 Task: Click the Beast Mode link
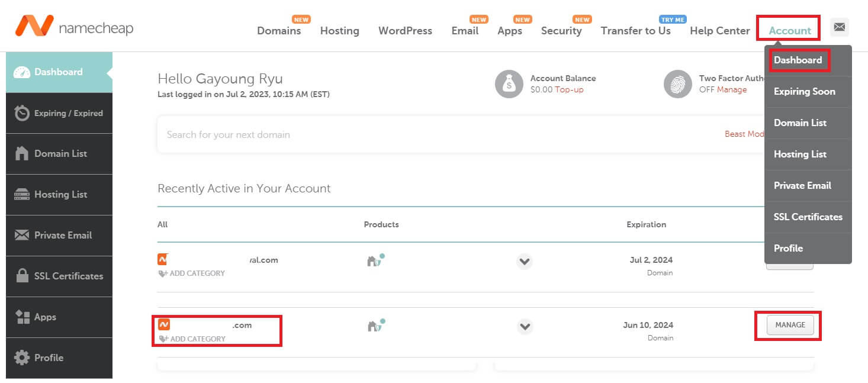744,134
